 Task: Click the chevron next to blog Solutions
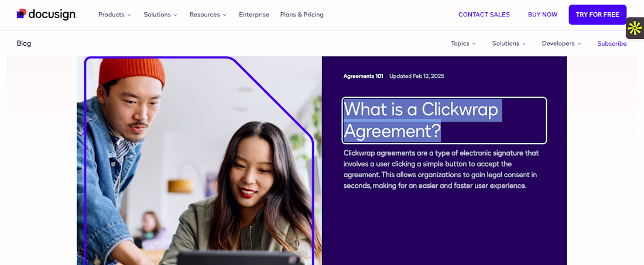(523, 43)
